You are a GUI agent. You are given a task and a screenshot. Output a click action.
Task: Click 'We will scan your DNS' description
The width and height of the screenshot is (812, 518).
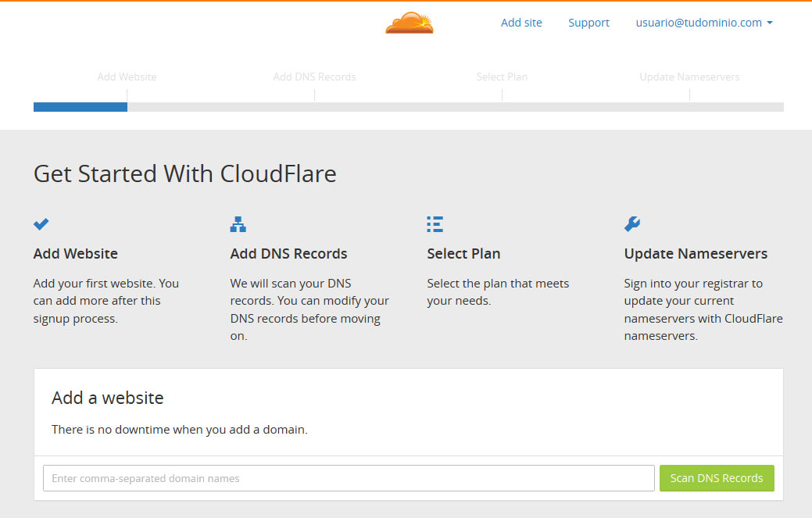[x=309, y=309]
